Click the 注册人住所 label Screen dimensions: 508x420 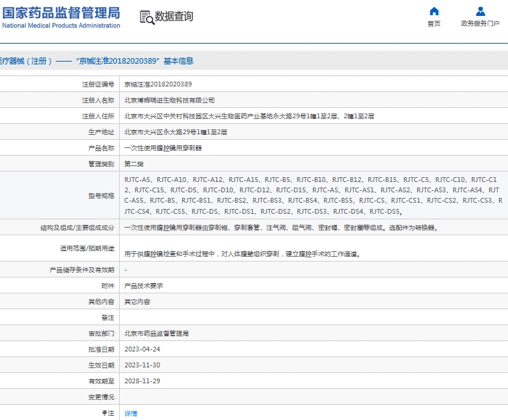98,116
